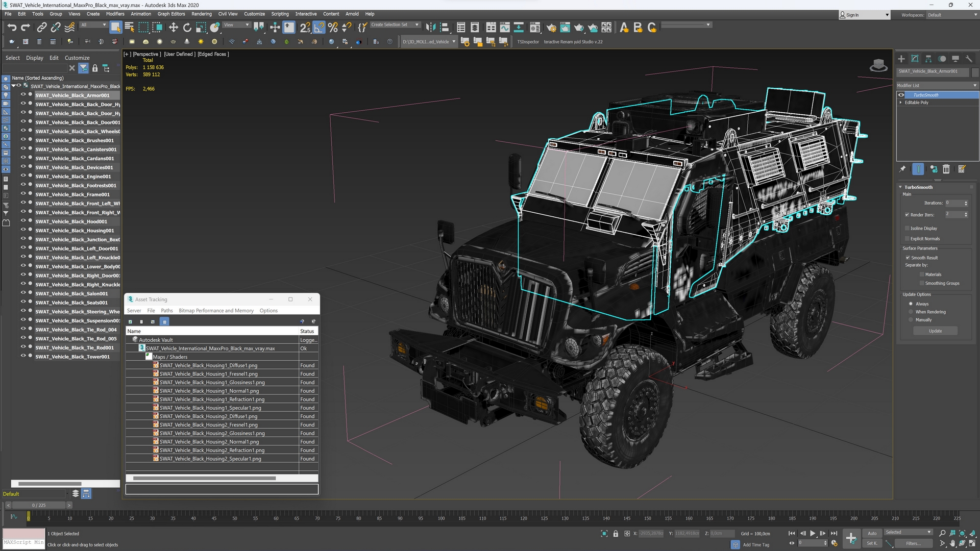Toggle the Smooth Result checkbox
The width and height of the screenshot is (980, 551).
point(908,258)
